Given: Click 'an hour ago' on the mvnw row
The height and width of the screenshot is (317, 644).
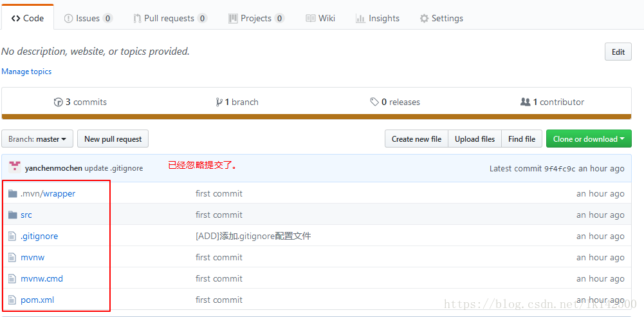Looking at the screenshot, I should pos(600,257).
